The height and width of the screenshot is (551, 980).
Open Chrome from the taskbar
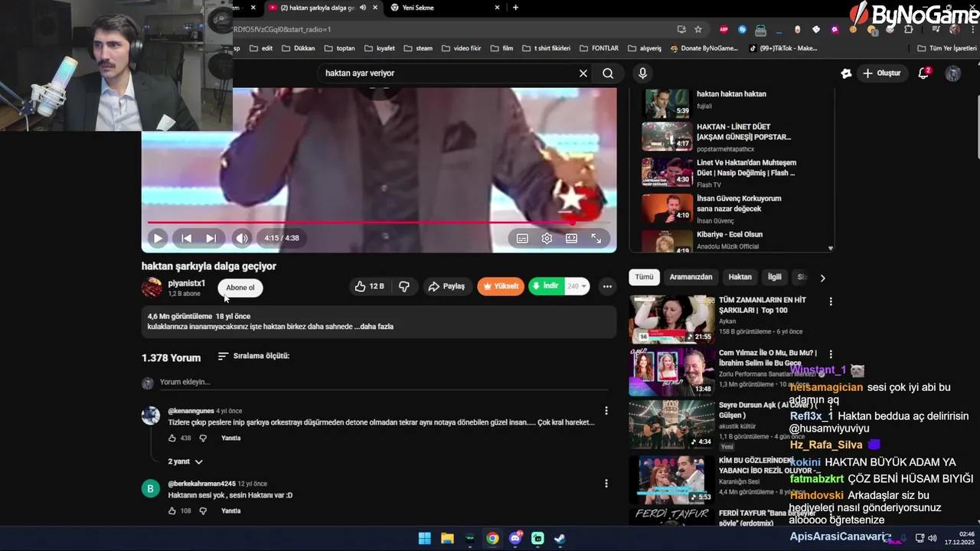(492, 538)
